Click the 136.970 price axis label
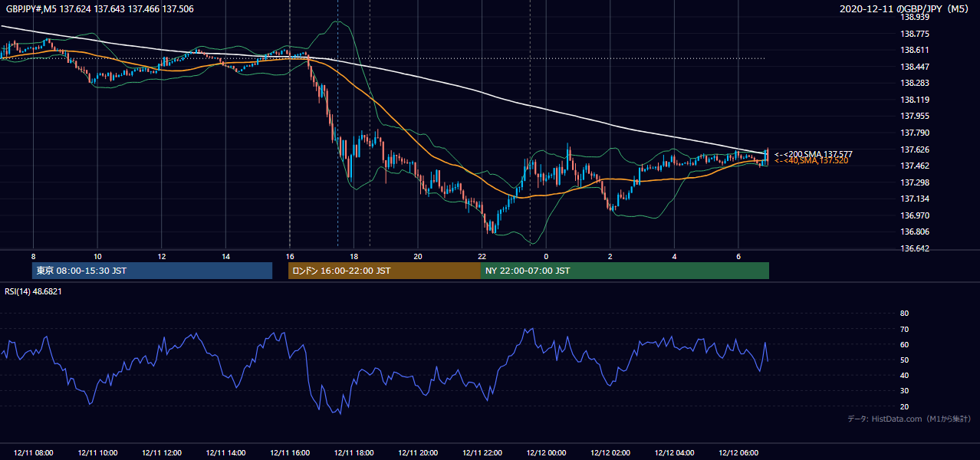 [x=916, y=215]
